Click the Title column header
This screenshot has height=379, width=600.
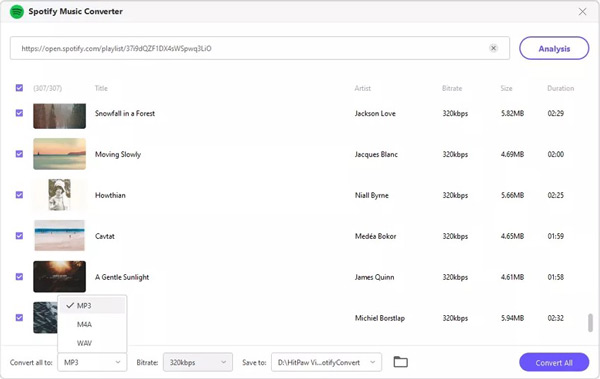click(x=101, y=88)
